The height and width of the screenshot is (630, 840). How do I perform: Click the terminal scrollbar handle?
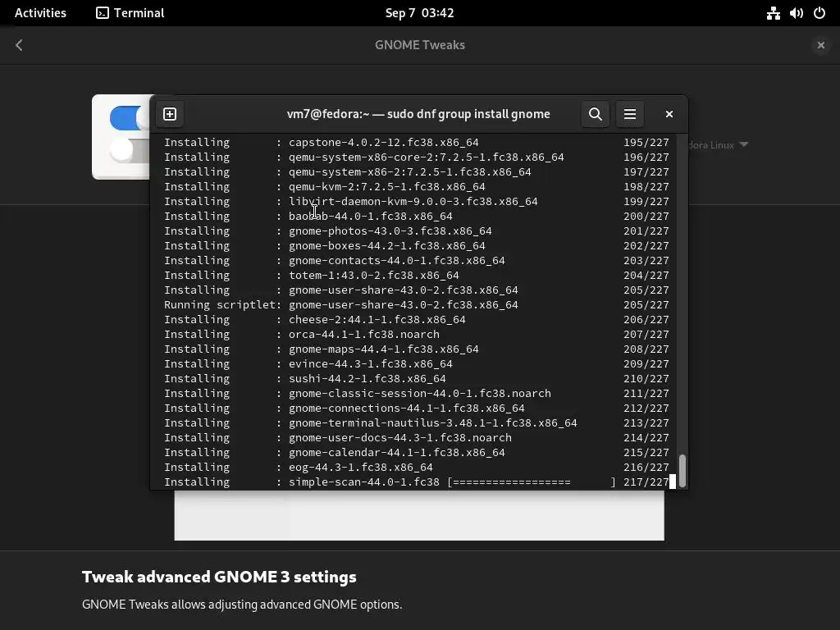click(x=682, y=471)
